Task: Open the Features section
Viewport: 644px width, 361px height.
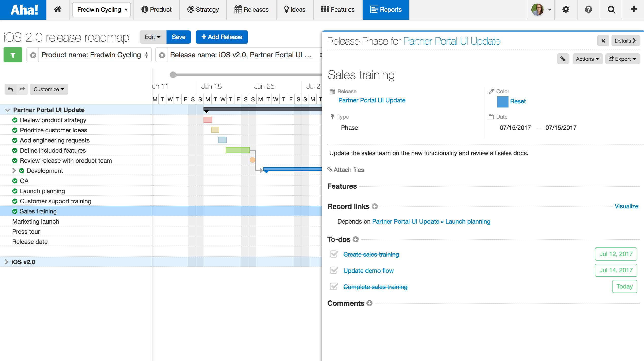Action: pyautogui.click(x=342, y=186)
